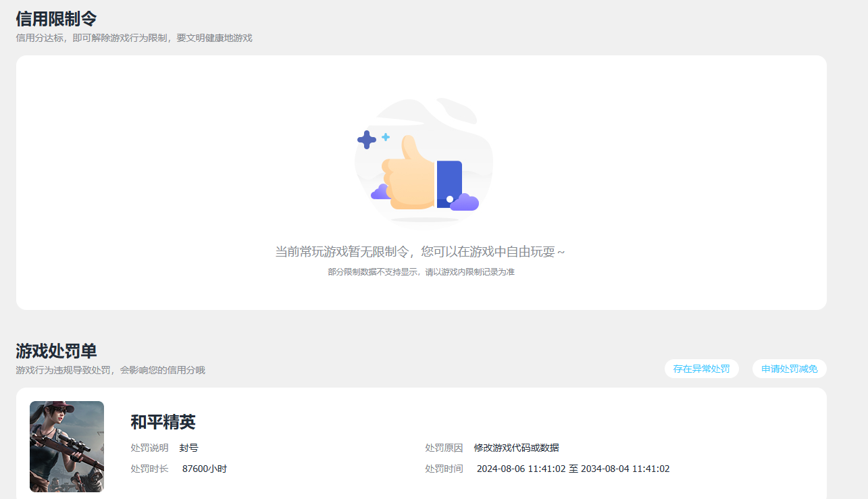
Task: Click the 处罚说明 label
Action: click(149, 448)
